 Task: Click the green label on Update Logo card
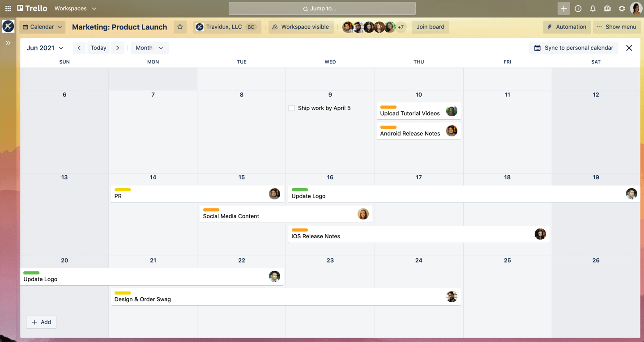[x=299, y=190]
